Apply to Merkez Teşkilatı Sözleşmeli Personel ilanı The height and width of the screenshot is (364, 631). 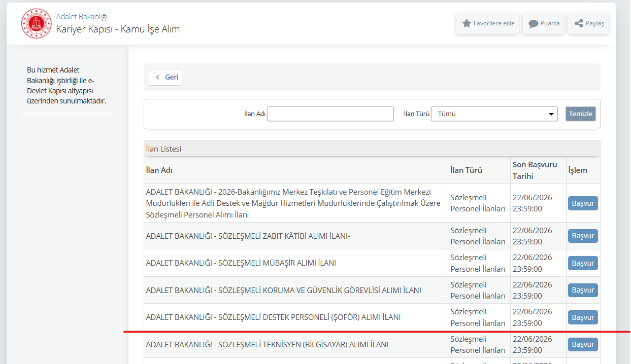pyautogui.click(x=583, y=203)
